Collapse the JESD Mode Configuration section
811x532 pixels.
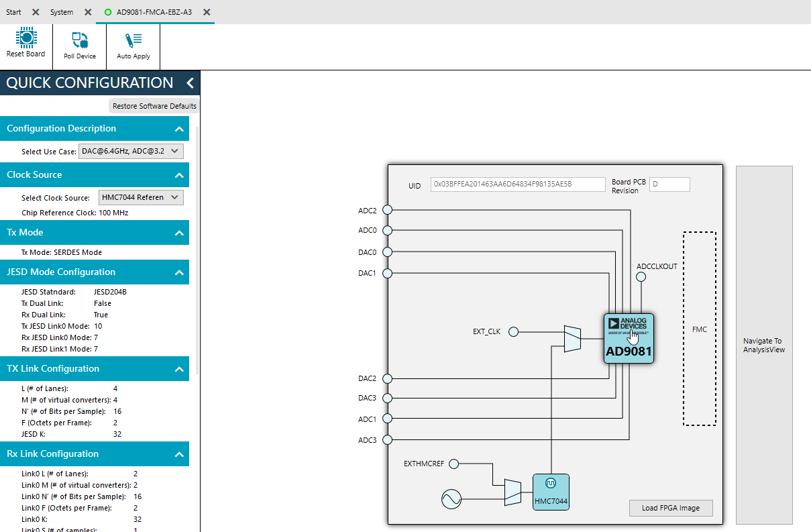(x=179, y=272)
